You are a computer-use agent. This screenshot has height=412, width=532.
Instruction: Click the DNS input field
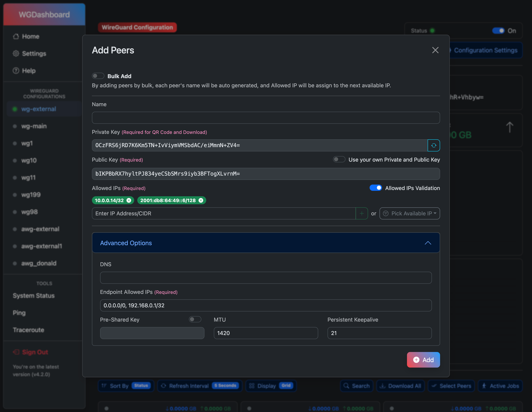266,278
